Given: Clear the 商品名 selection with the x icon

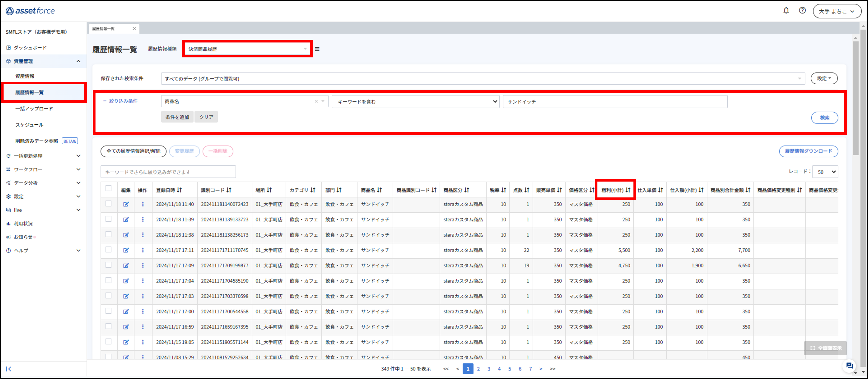Looking at the screenshot, I should tap(316, 101).
